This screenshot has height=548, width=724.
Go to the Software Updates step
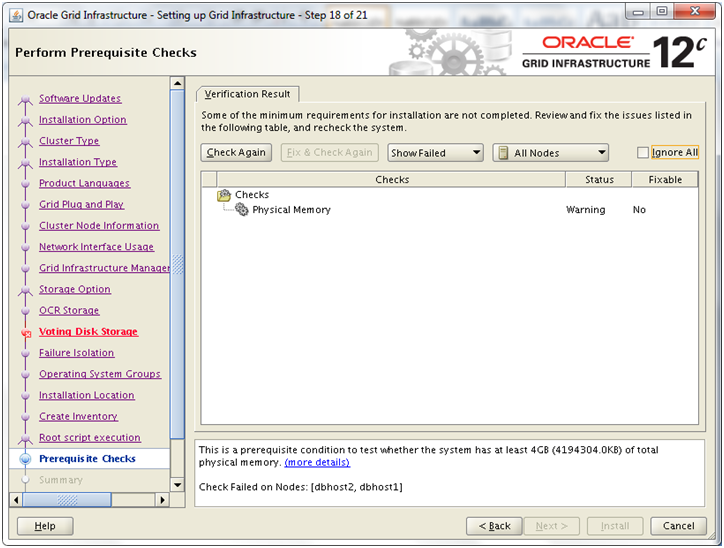coord(80,98)
